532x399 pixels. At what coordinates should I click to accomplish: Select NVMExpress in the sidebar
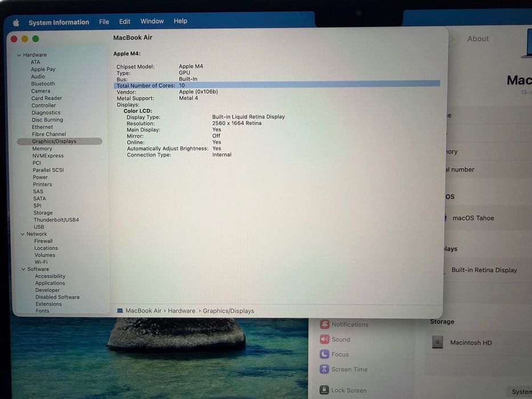[48, 156]
